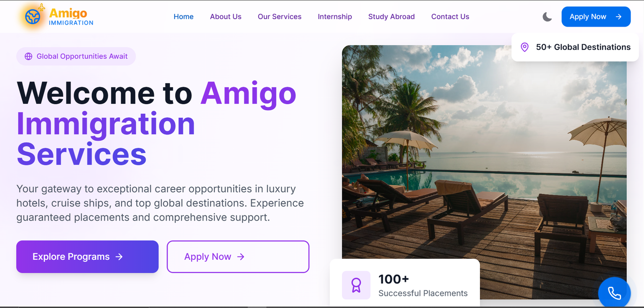Screen dimensions: 644x308
Task: Click the arrow inside the Explore Programs button
Action: pos(119,257)
